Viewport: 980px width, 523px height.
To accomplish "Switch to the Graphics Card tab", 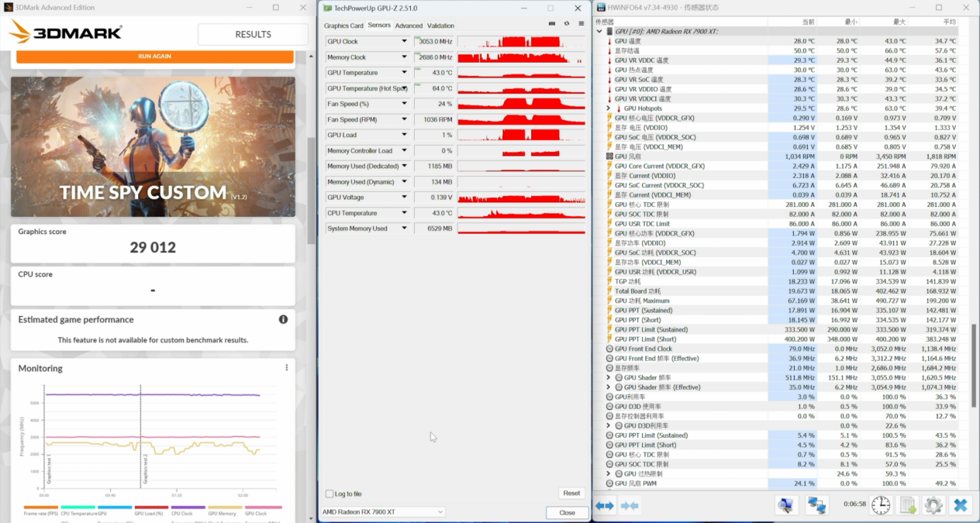I will click(x=343, y=26).
